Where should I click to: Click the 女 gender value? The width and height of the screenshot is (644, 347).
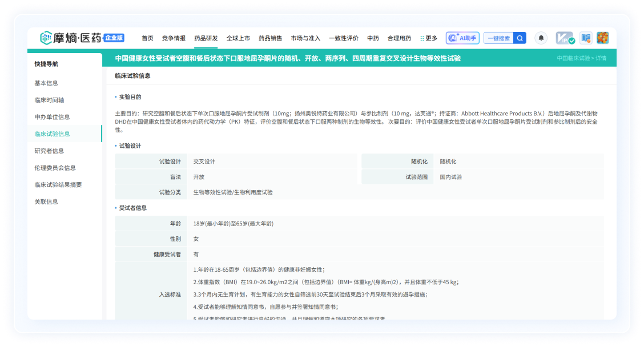196,239
